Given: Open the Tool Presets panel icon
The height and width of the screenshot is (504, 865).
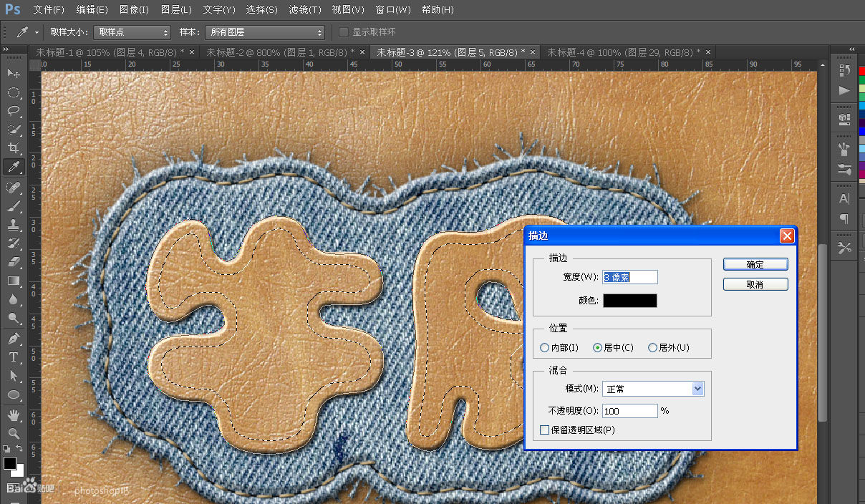Looking at the screenshot, I should point(844,248).
